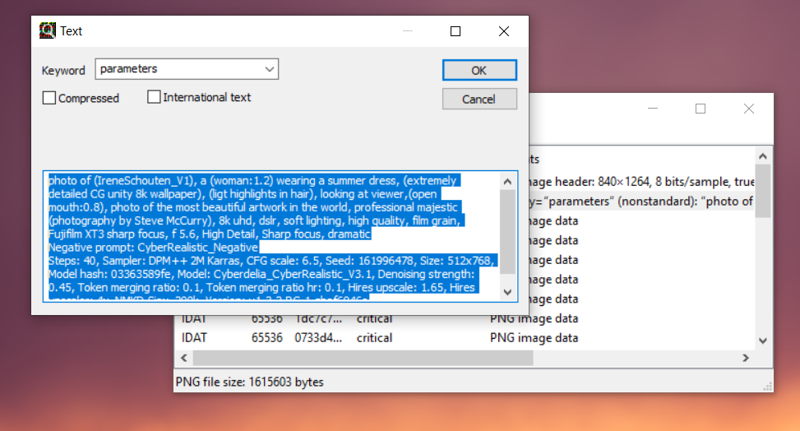Close the Text dialog window
Image resolution: width=800 pixels, height=431 pixels.
point(504,31)
